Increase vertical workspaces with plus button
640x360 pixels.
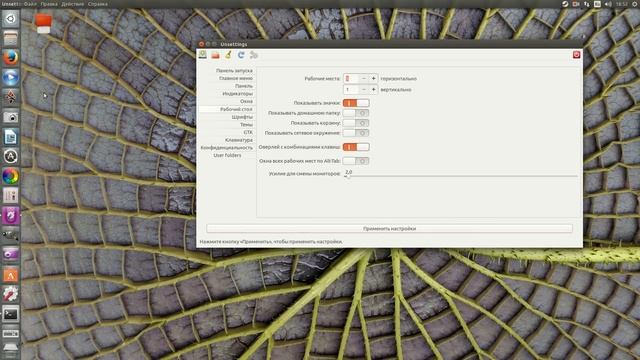(x=373, y=89)
